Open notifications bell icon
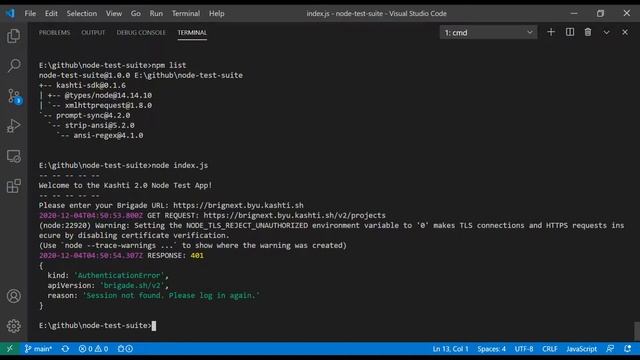The width and height of the screenshot is (640, 360). pos(627,349)
